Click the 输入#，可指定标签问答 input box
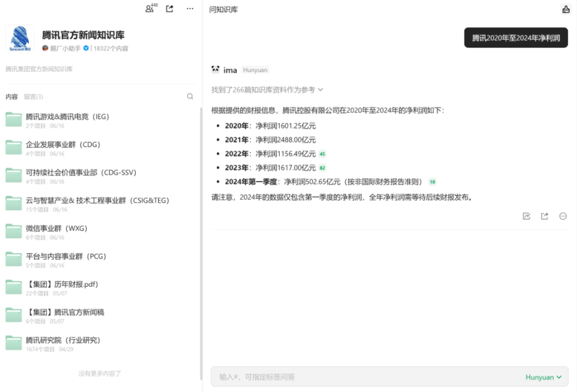This screenshot has width=577, height=392. coord(389,376)
